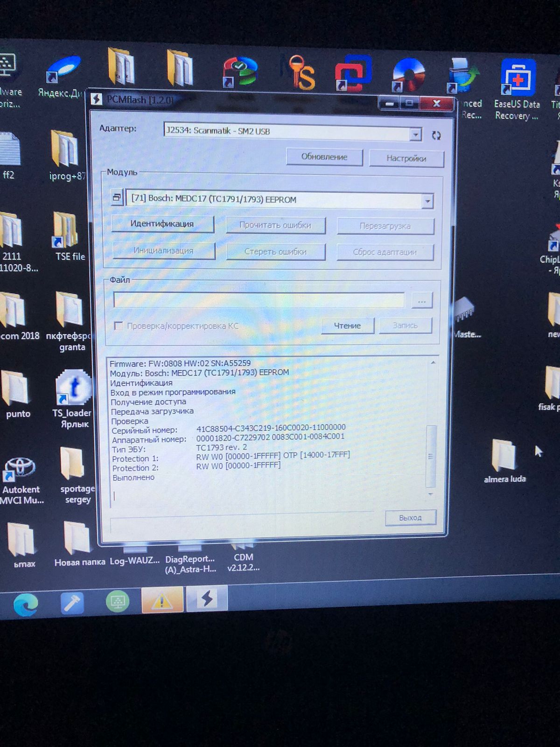Click the Чтение button
Screen dimensions: 560x747
[x=347, y=325]
